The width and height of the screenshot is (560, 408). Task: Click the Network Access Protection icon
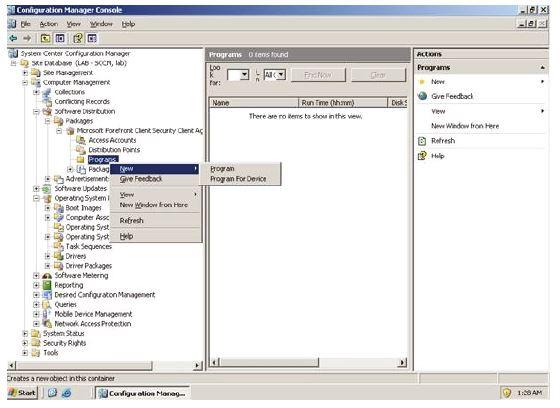click(47, 324)
